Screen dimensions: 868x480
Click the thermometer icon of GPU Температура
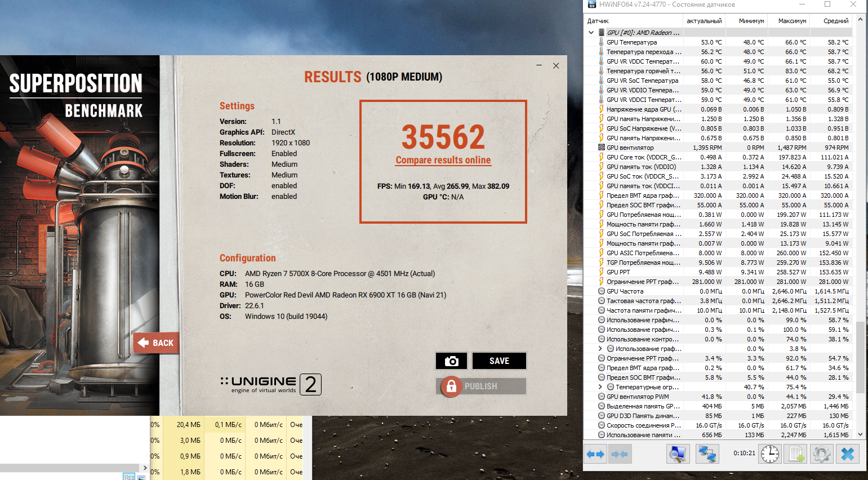click(601, 42)
